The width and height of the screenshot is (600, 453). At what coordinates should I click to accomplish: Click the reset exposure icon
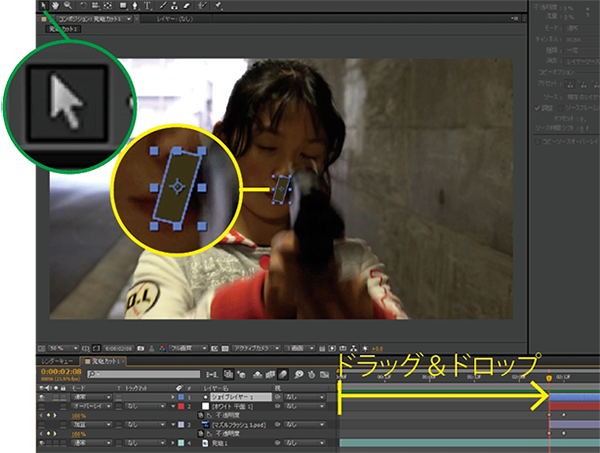click(365, 349)
